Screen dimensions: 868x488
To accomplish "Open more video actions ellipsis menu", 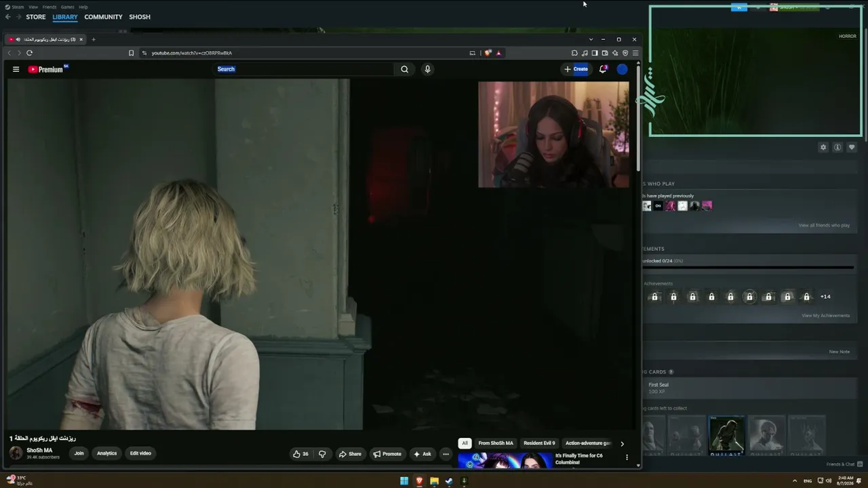I will 446,454.
